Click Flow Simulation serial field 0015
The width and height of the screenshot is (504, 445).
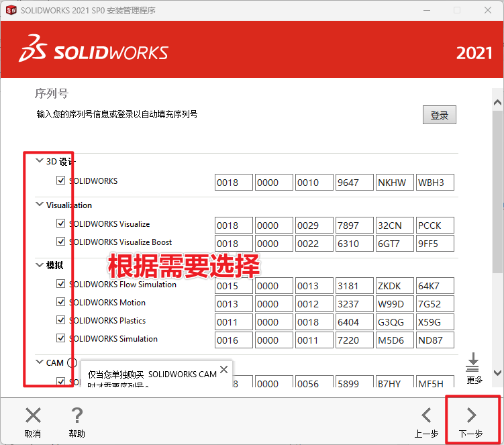point(234,285)
